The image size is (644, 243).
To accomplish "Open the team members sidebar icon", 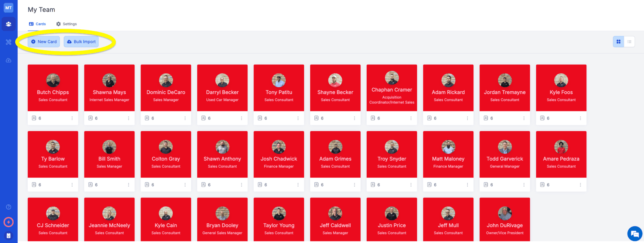I will click(8, 24).
